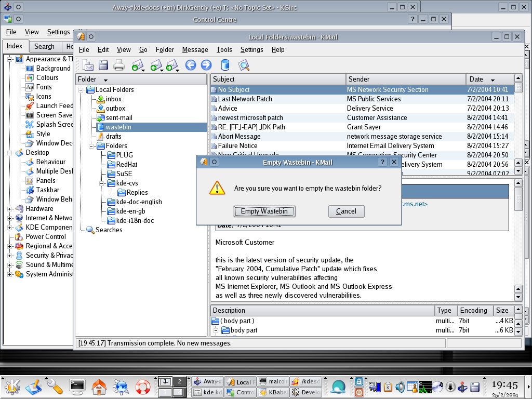The width and height of the screenshot is (532, 399).
Task: Toggle sticky button on Control Centre title bar
Action: pyautogui.click(x=18, y=19)
